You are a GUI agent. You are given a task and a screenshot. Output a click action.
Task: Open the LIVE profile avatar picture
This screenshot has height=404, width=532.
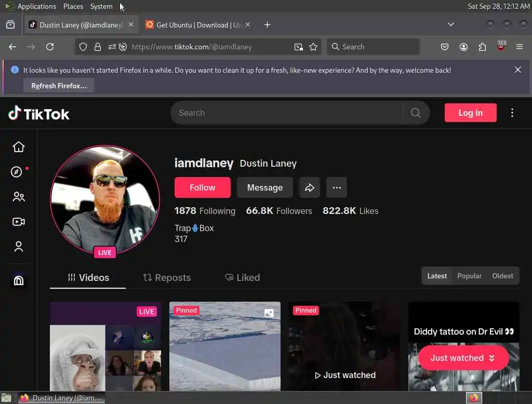pos(105,199)
